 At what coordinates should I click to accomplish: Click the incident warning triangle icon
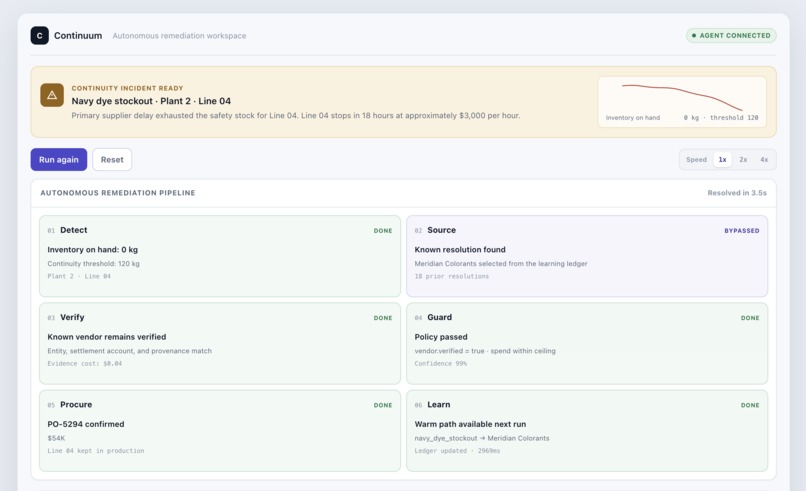[x=52, y=95]
